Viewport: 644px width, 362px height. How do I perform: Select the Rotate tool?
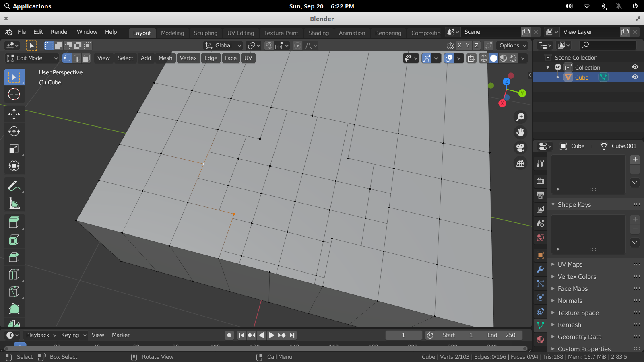(x=14, y=131)
